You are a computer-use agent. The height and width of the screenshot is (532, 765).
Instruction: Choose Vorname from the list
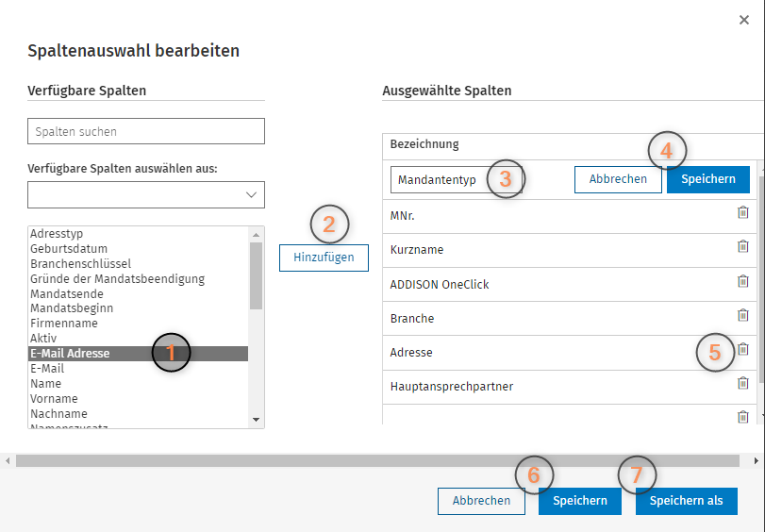[138, 399]
